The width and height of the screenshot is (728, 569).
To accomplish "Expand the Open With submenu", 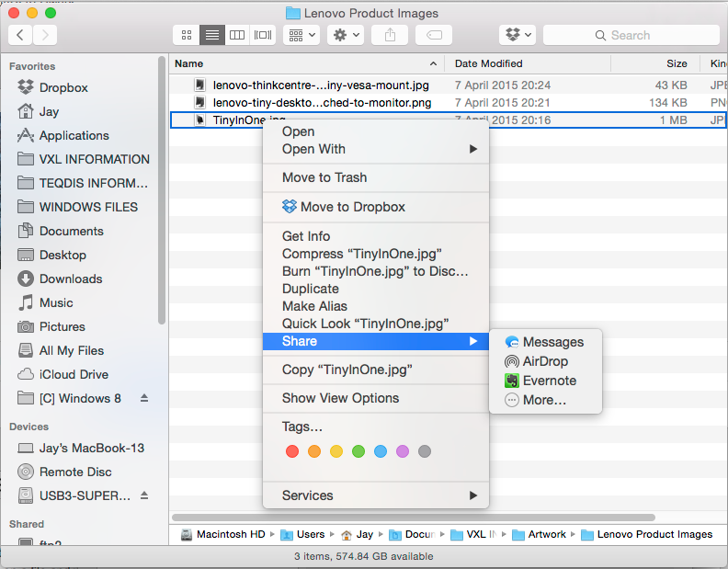I will click(x=472, y=149).
